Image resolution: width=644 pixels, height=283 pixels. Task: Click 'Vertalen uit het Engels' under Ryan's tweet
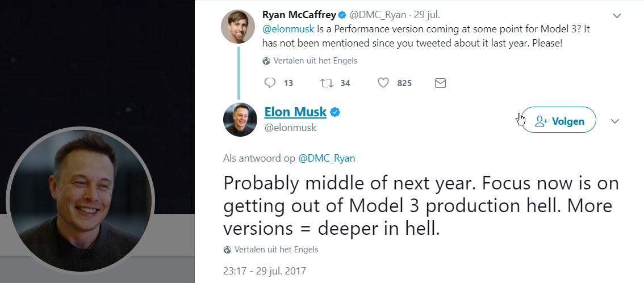[x=315, y=61]
